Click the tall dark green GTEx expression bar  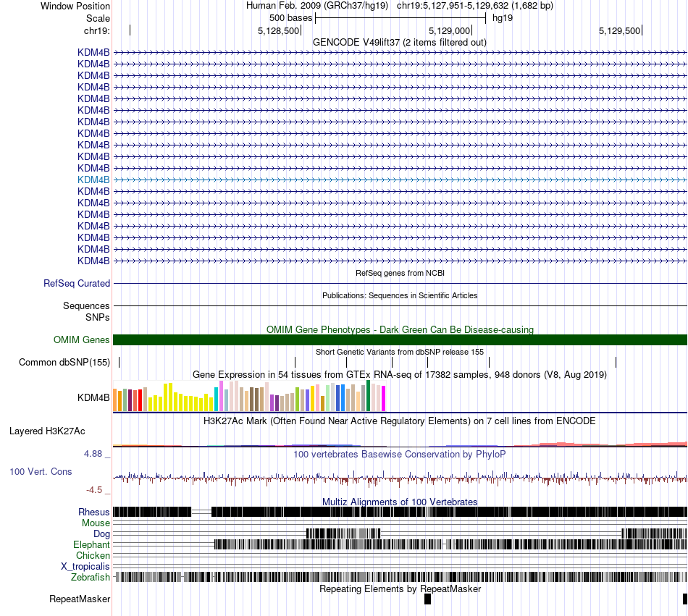[x=368, y=396]
